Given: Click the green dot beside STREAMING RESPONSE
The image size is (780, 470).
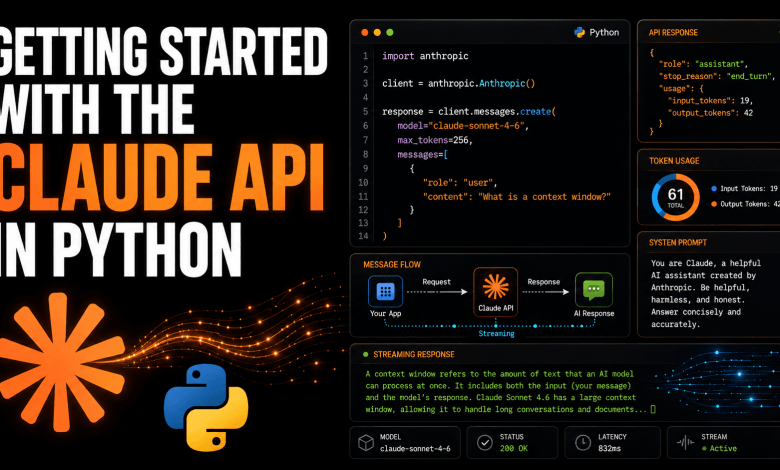Looking at the screenshot, I should pos(366,355).
